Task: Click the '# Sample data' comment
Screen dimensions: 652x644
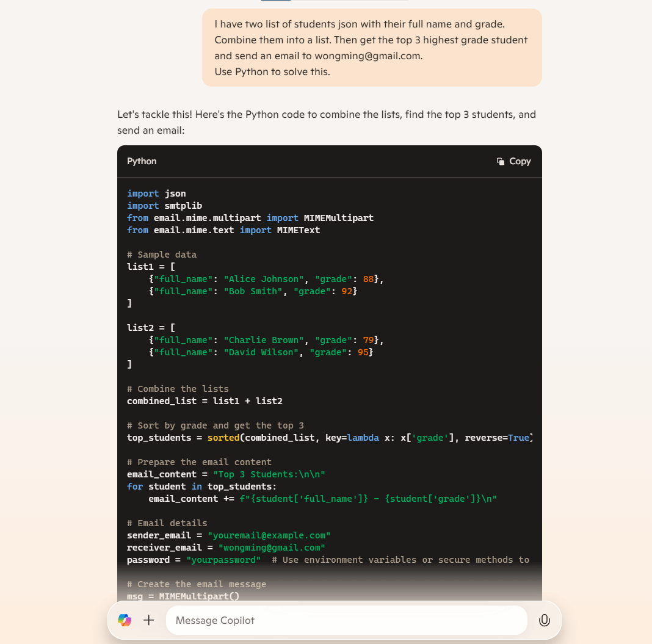Action: pyautogui.click(x=162, y=255)
